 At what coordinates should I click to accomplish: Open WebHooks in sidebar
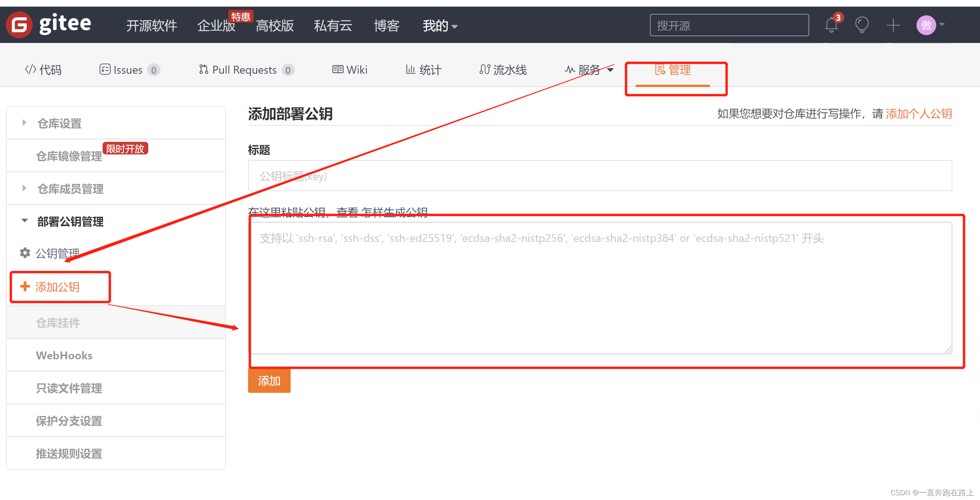coord(64,355)
